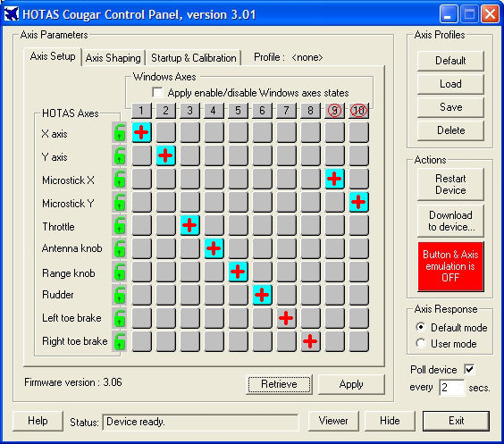Screen dimensions: 504x444
Task: Toggle the lock icon for X axis
Action: point(119,132)
